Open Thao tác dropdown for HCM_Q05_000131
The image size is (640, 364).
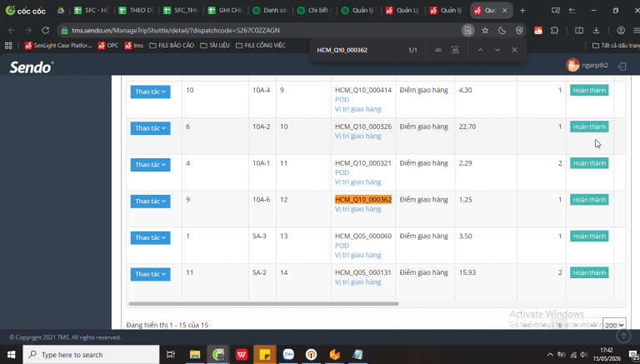150,274
